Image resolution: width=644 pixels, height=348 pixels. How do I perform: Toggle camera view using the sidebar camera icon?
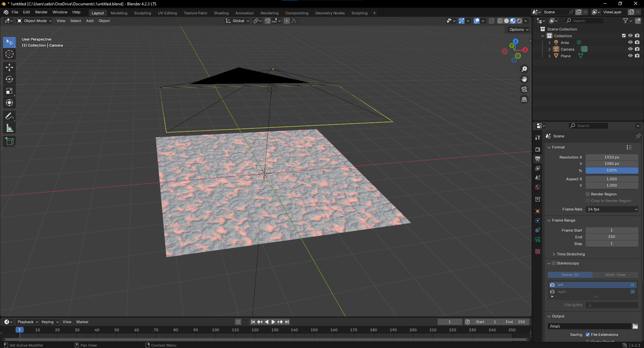(x=524, y=89)
